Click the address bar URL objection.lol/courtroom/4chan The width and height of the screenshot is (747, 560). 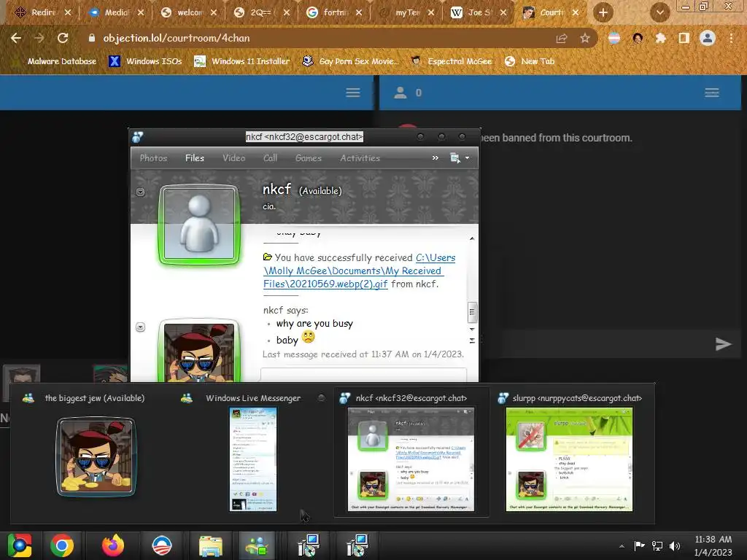point(177,38)
